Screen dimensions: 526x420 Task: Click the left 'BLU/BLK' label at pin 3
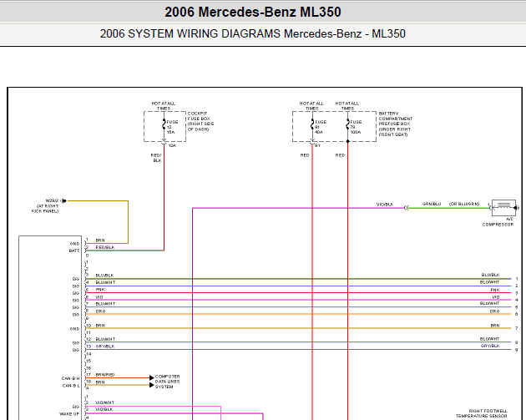104,276
